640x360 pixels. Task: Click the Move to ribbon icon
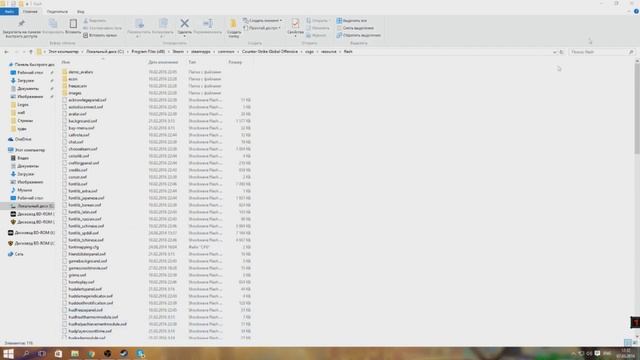(140, 24)
